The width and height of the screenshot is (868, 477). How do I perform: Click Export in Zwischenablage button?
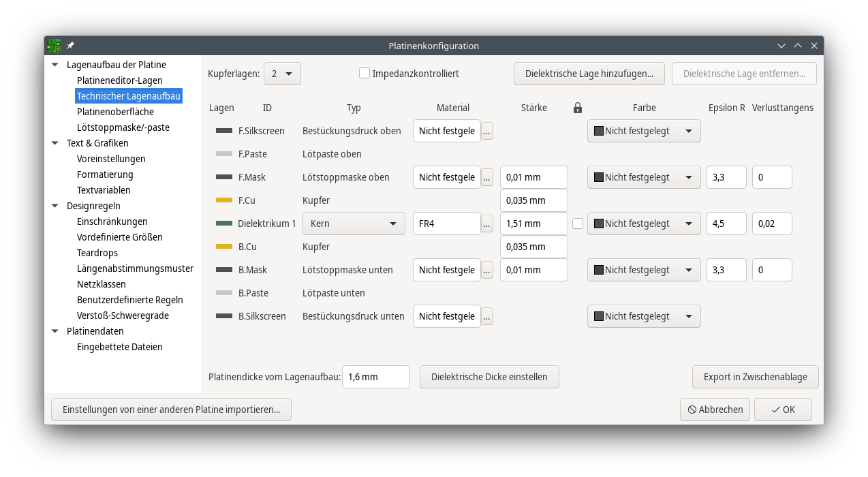(755, 377)
